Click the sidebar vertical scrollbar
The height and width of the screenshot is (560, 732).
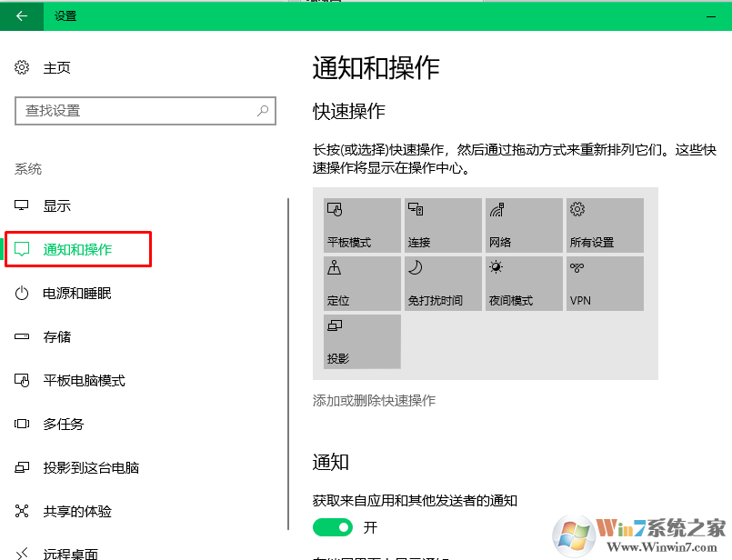click(288, 364)
